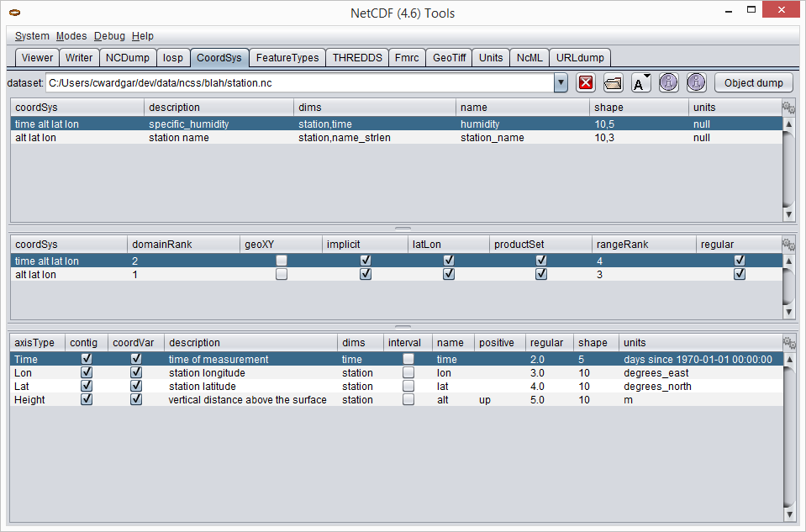806x532 pixels.
Task: Click the red X close dataset icon
Action: coord(586,82)
